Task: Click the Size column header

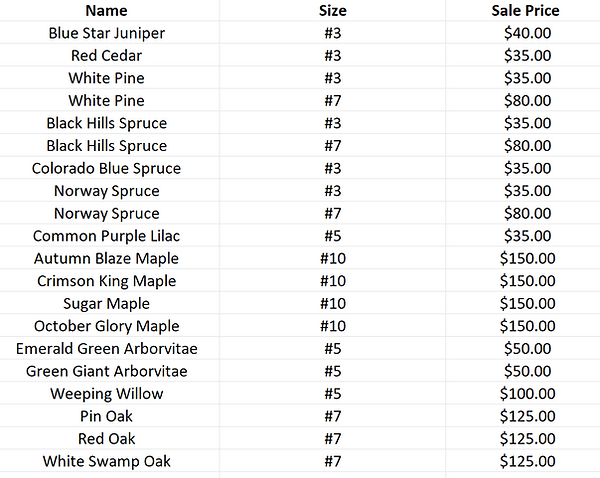Action: [333, 11]
